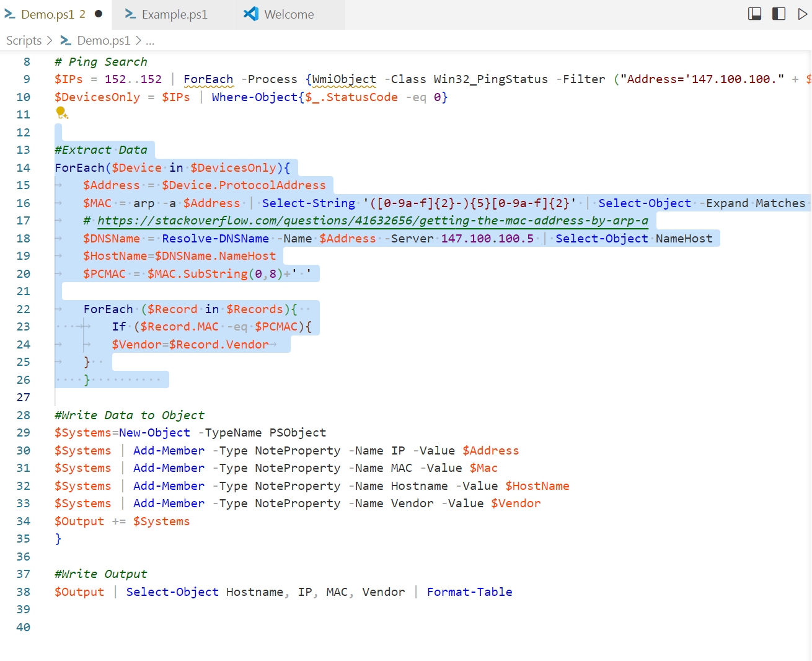
Task: Click line number 14 in the gutter
Action: (23, 167)
